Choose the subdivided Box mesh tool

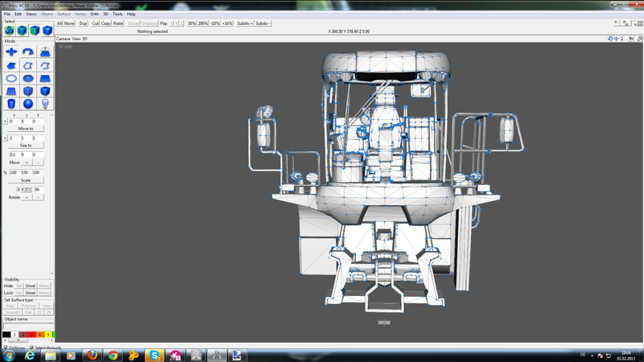pyautogui.click(x=28, y=91)
